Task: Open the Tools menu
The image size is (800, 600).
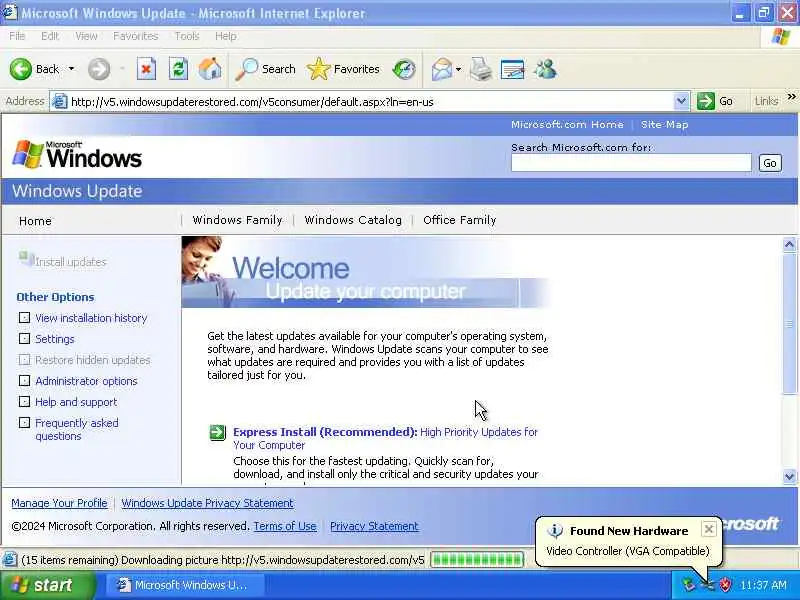Action: [x=187, y=36]
